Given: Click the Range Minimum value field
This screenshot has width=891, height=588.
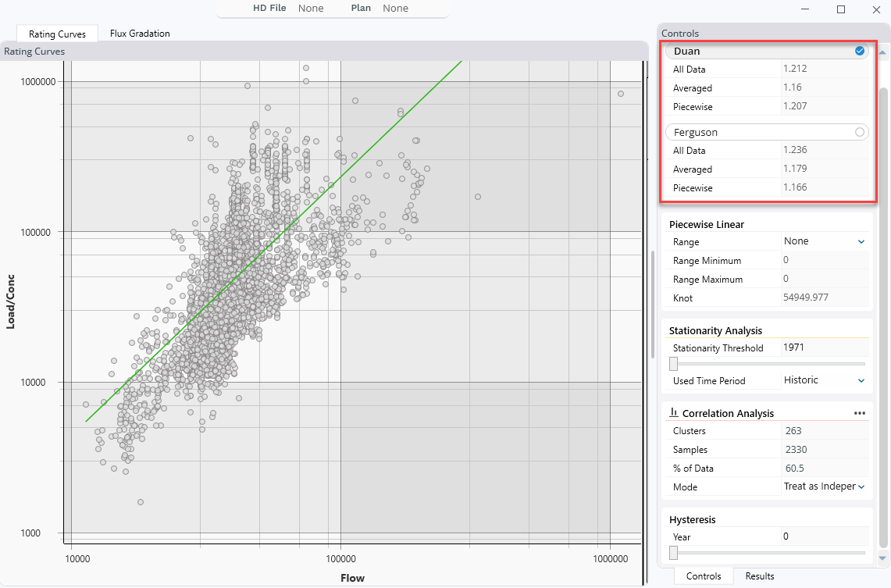Looking at the screenshot, I should (824, 260).
